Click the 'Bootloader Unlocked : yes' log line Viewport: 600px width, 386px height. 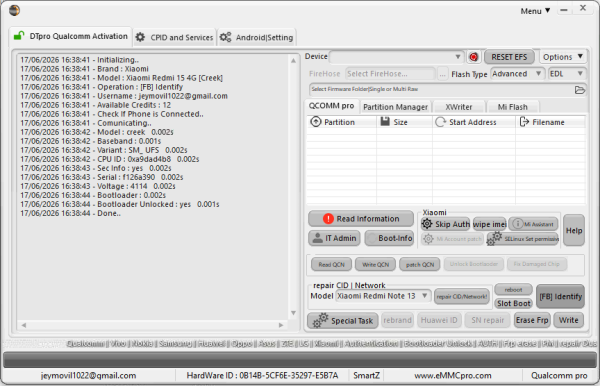coord(120,204)
